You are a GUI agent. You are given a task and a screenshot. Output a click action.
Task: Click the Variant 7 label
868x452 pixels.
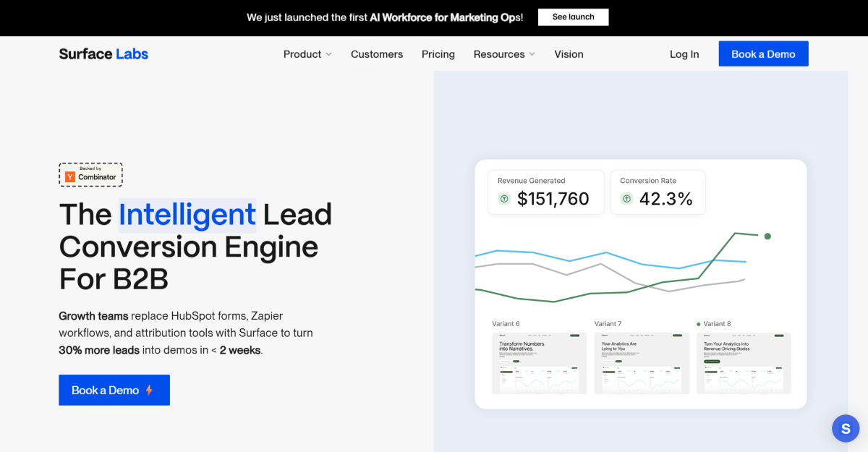click(x=608, y=324)
